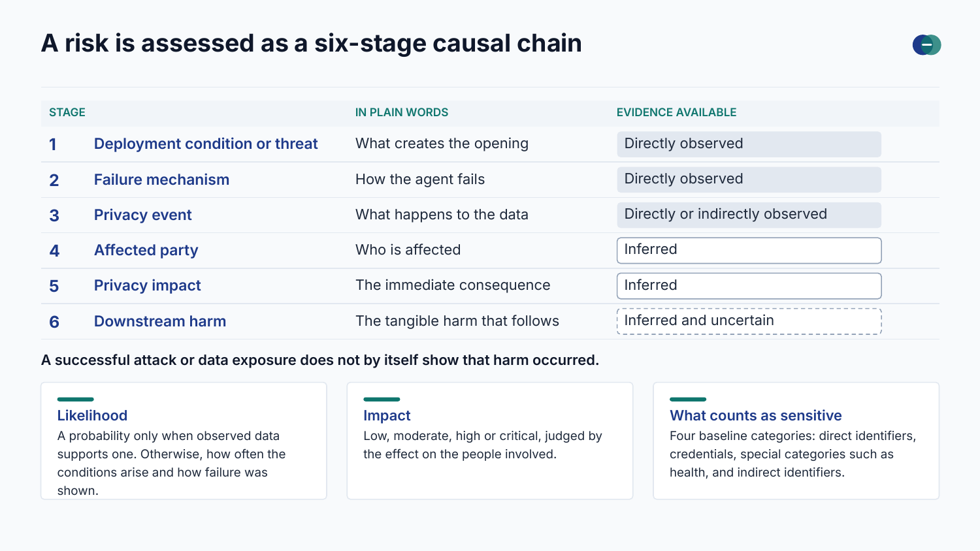
Task: Select the Inferred box for Affected party
Action: click(x=749, y=250)
